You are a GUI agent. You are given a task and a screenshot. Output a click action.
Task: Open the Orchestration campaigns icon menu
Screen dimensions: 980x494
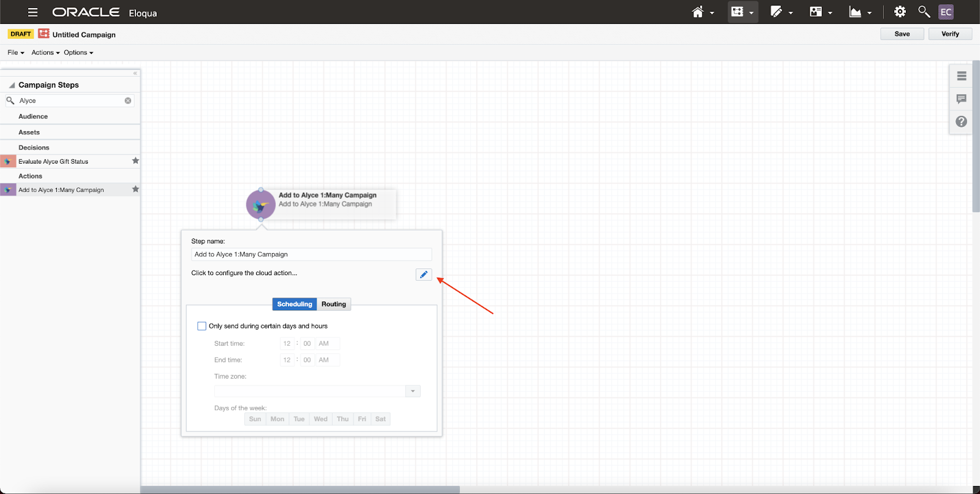click(x=737, y=12)
